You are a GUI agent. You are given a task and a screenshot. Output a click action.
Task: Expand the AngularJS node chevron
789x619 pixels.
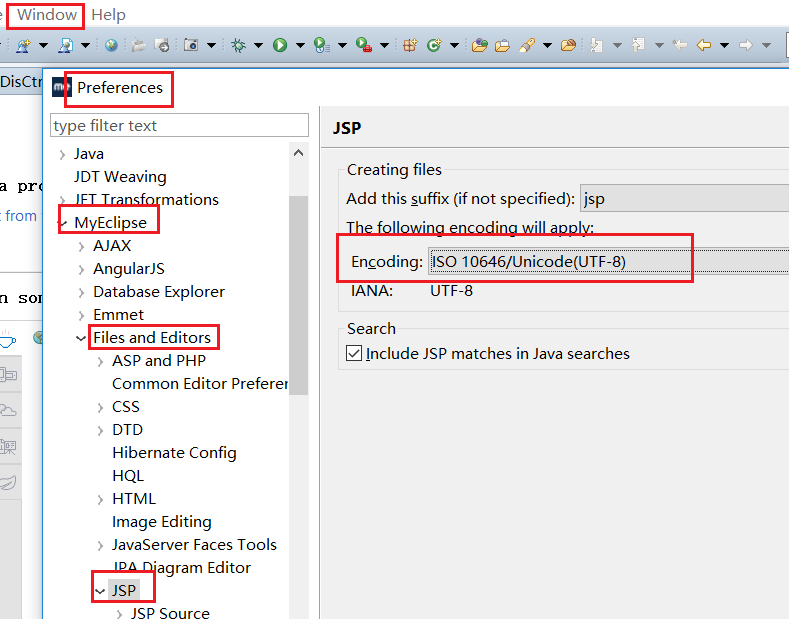tap(82, 270)
